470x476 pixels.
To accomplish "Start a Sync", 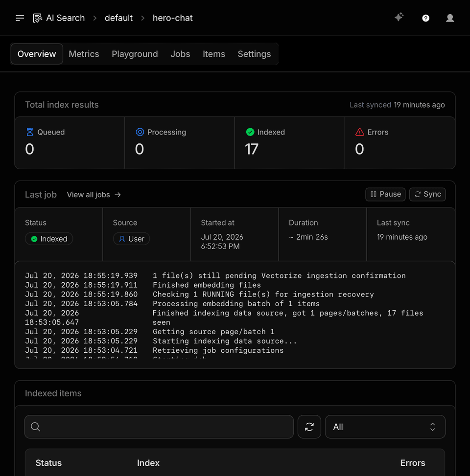I will point(427,194).
